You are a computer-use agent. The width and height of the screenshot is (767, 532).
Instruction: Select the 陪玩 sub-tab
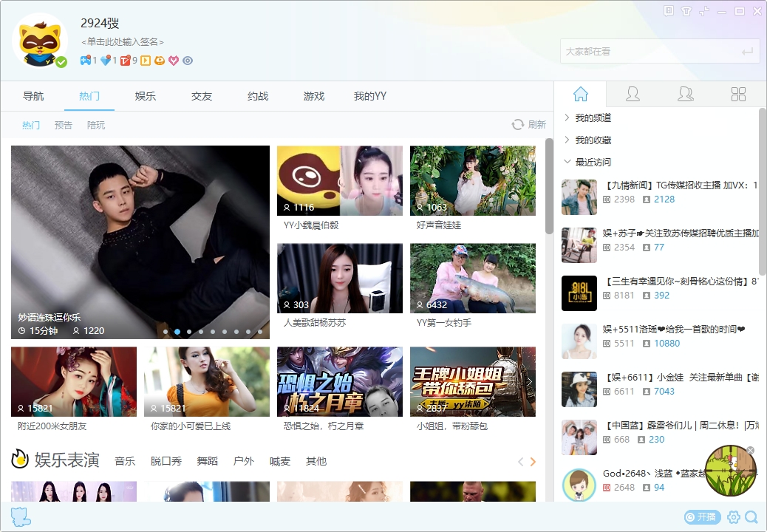96,125
